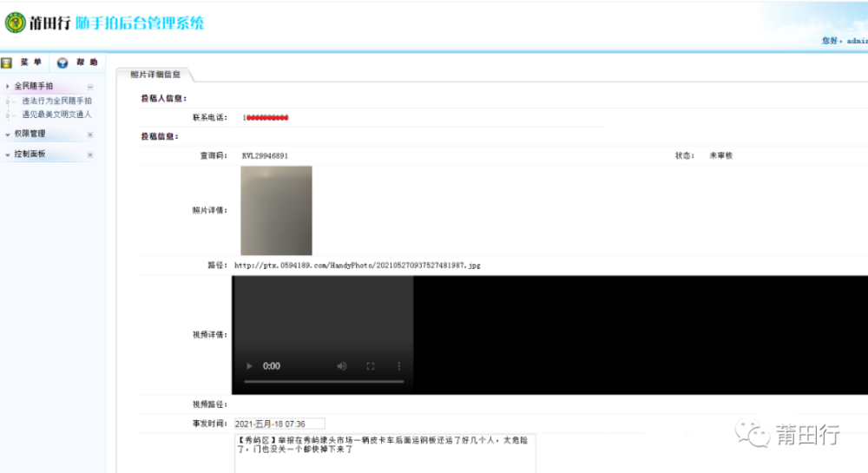The height and width of the screenshot is (473, 868).
Task: Open 遇见最美文明交通人 menu item
Action: click(x=56, y=115)
